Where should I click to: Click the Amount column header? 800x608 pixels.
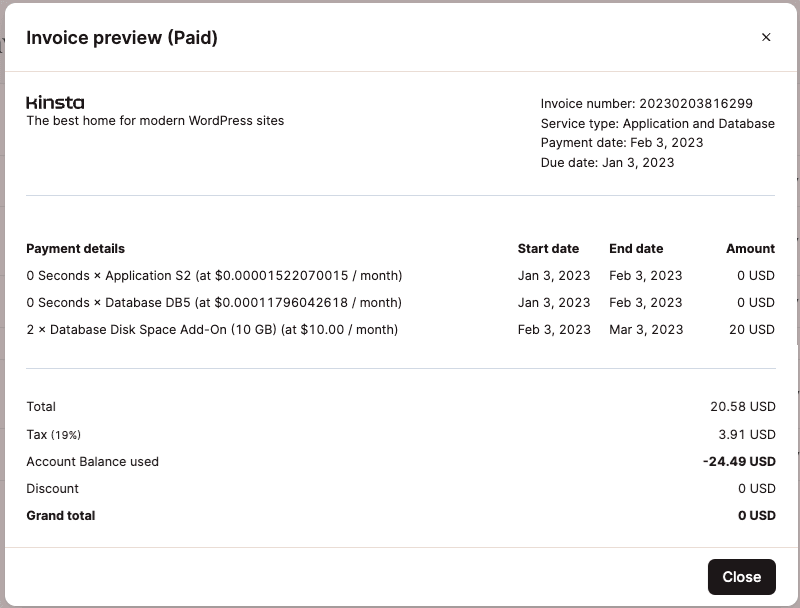tap(750, 248)
